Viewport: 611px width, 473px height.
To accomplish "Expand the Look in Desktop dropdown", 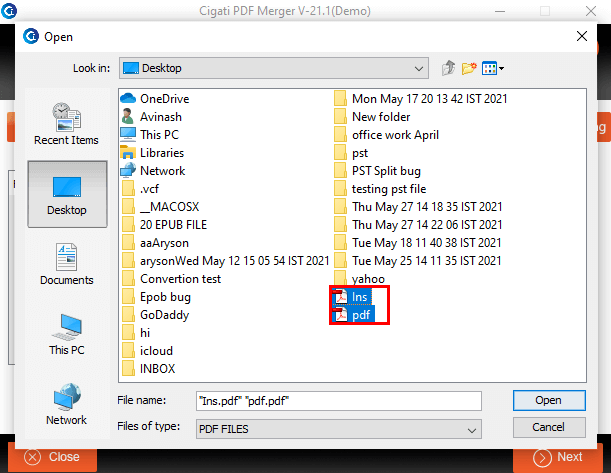I will (419, 69).
